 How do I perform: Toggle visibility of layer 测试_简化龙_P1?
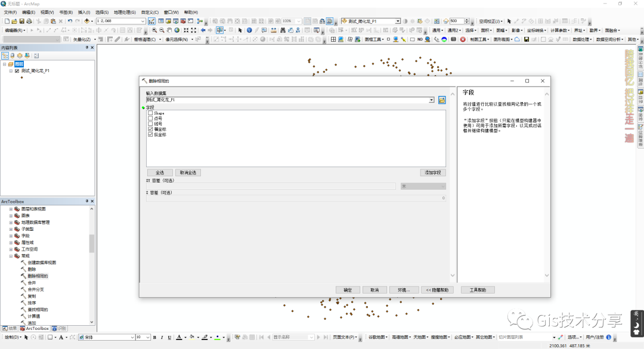[17, 70]
